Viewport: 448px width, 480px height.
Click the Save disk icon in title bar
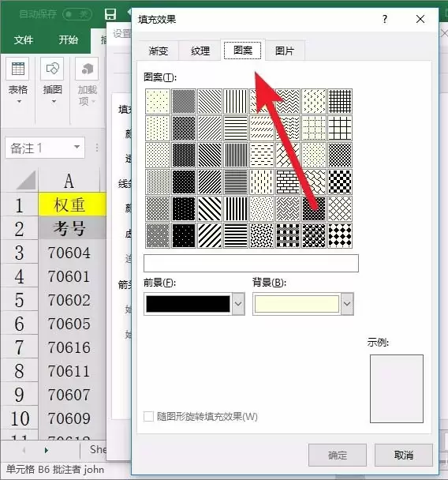[110, 14]
